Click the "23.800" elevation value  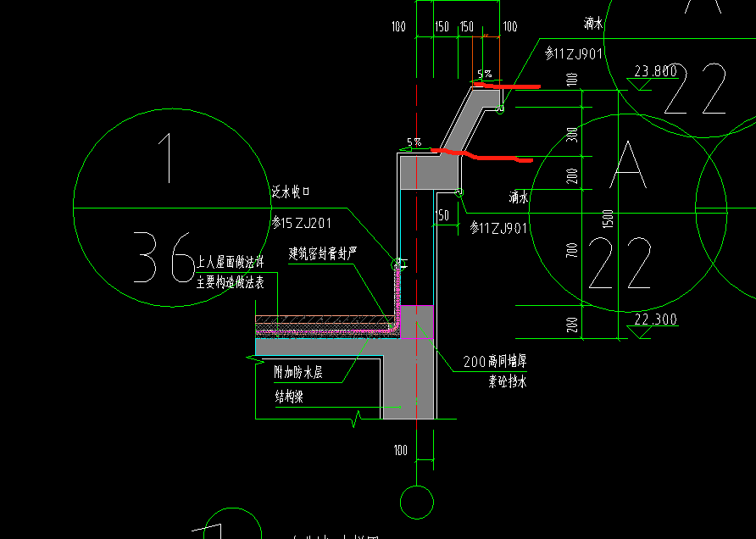point(656,71)
